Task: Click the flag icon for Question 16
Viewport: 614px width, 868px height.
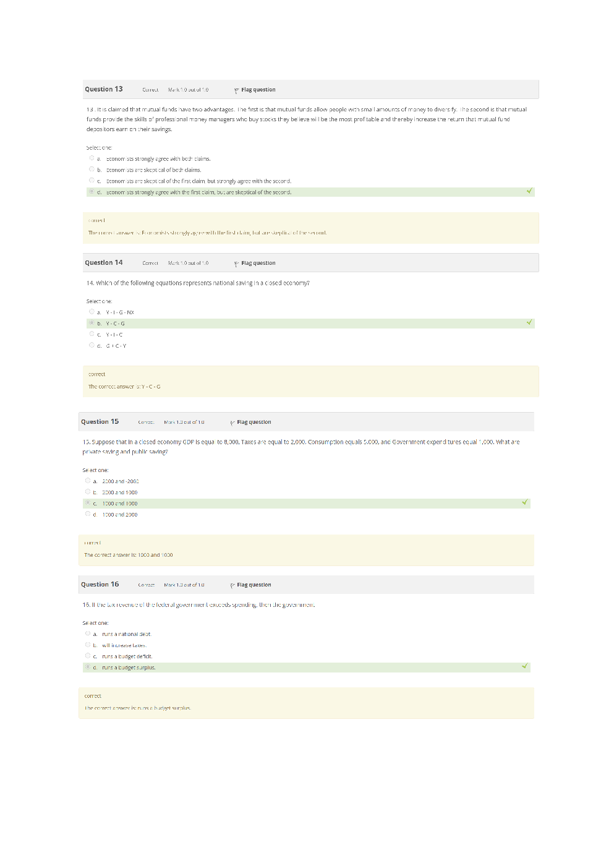Action: tap(232, 585)
